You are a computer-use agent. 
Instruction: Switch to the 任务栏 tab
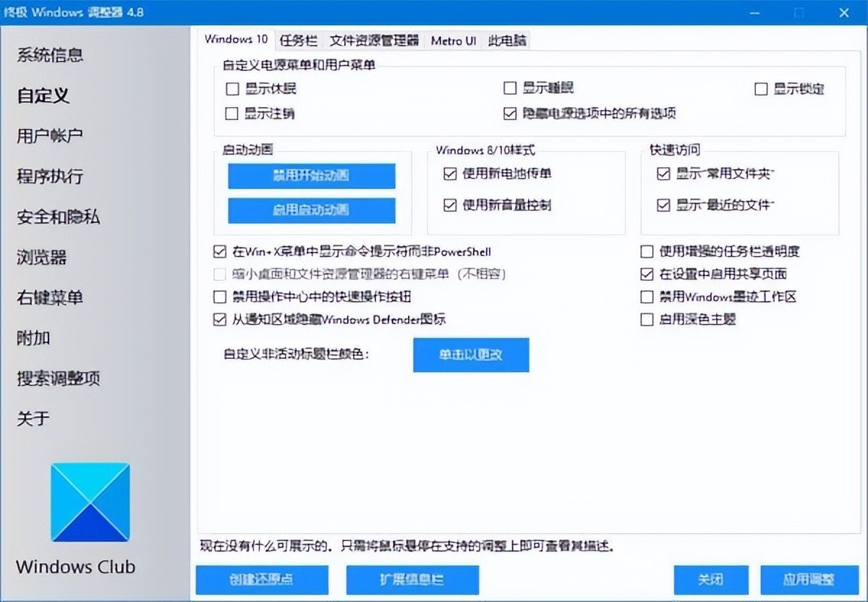click(299, 41)
